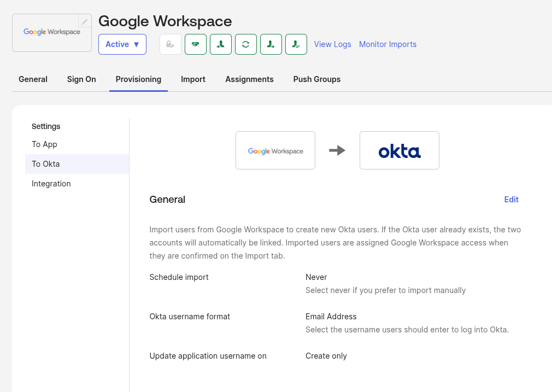552x392 pixels.
Task: Click the green user-with-right-arrow icon button
Action: [x=271, y=44]
